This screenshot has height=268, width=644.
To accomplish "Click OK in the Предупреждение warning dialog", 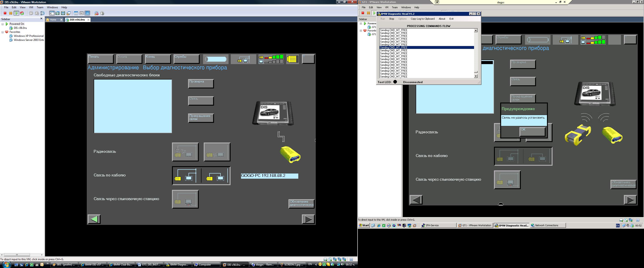I will point(532,132).
